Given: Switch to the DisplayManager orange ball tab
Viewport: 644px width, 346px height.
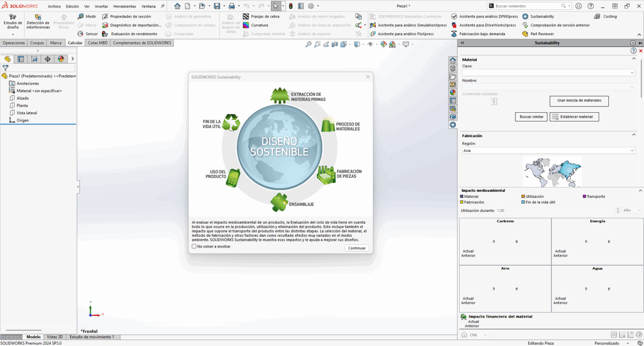Looking at the screenshot, I should point(61,59).
